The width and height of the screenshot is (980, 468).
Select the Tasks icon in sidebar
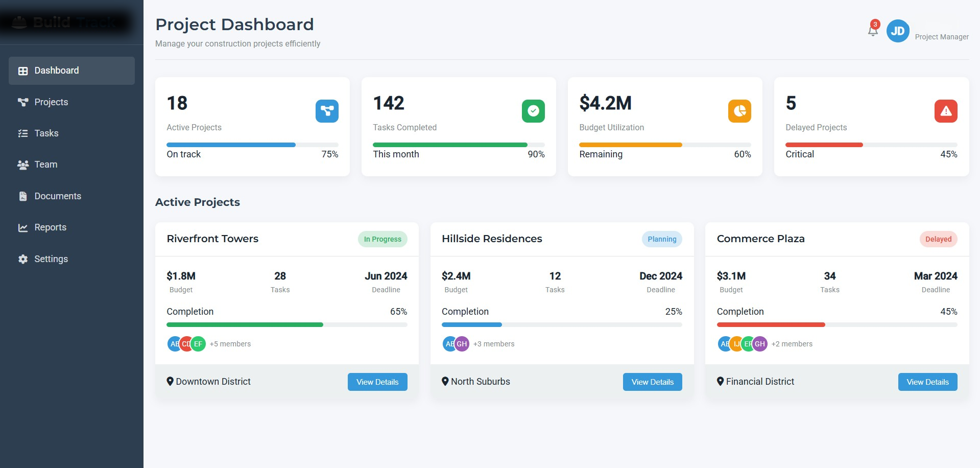22,133
